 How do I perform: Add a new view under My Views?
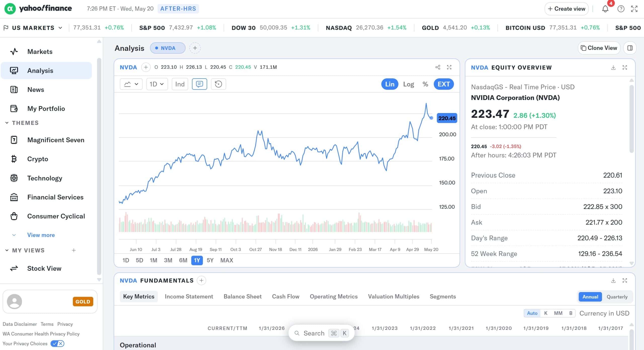point(74,250)
